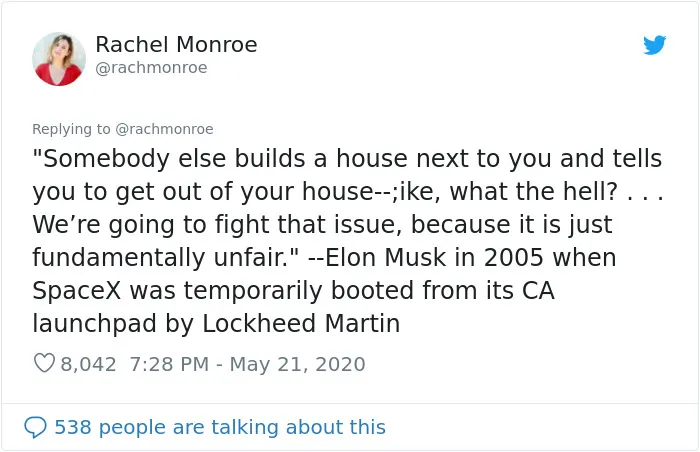Click the speech bubble conversation icon
700x452 pixels.
(x=35, y=427)
